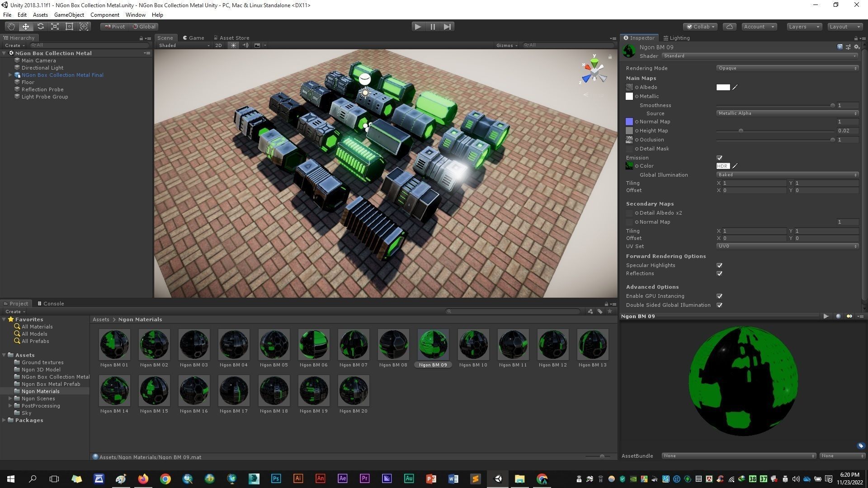868x488 pixels.
Task: Uncheck the Emission checkbox
Action: [x=719, y=158]
